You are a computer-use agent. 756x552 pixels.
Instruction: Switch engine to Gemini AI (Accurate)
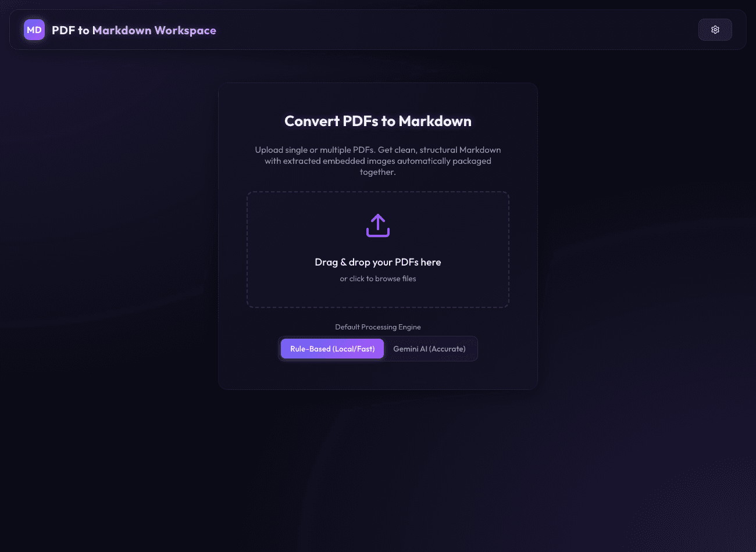pos(429,349)
